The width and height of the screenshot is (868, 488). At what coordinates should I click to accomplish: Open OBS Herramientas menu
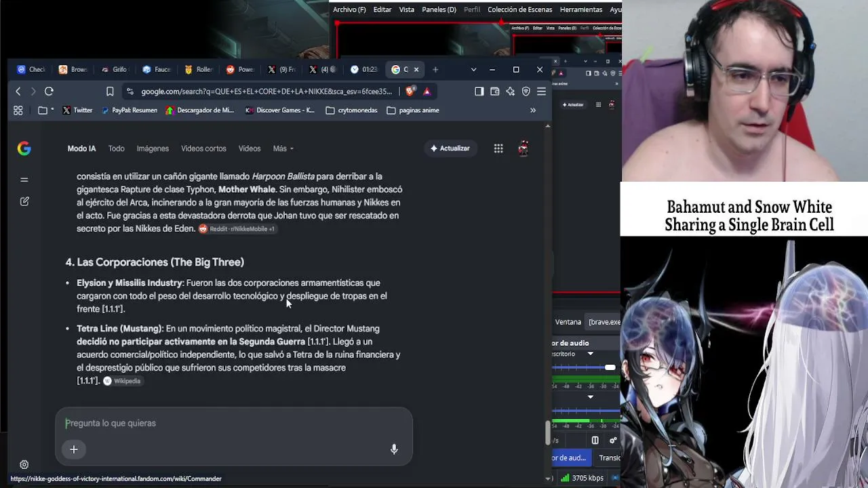581,9
